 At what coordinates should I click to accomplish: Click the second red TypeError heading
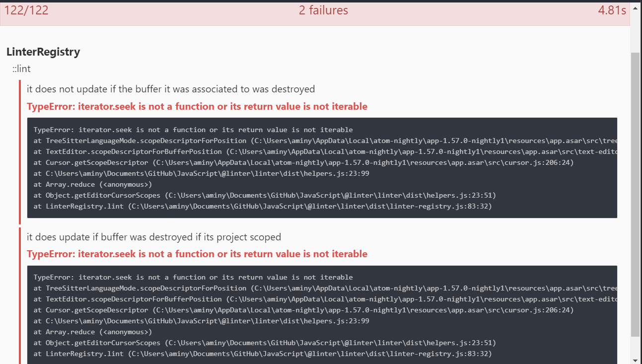(196, 253)
